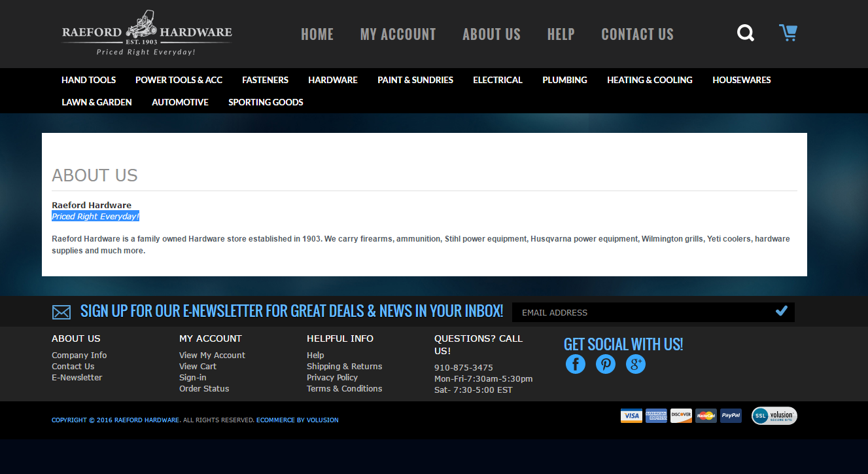Click the bold 'Raeford Hardware' text

pyautogui.click(x=92, y=206)
